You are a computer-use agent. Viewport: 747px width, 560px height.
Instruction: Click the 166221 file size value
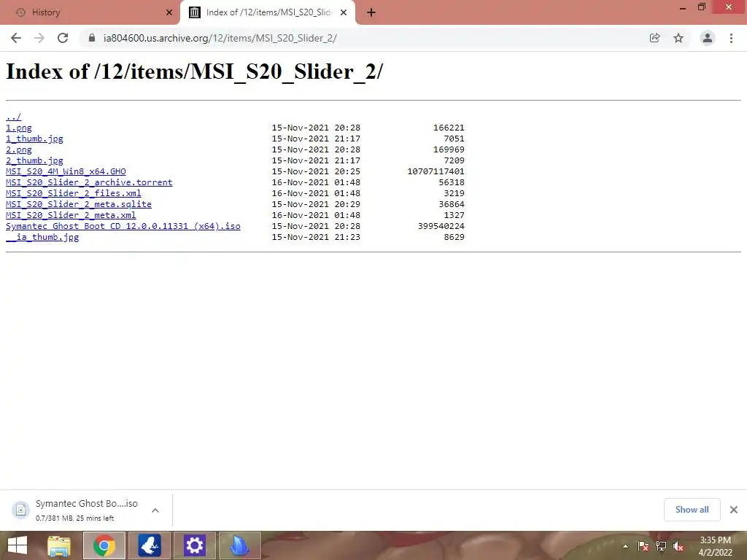click(449, 128)
